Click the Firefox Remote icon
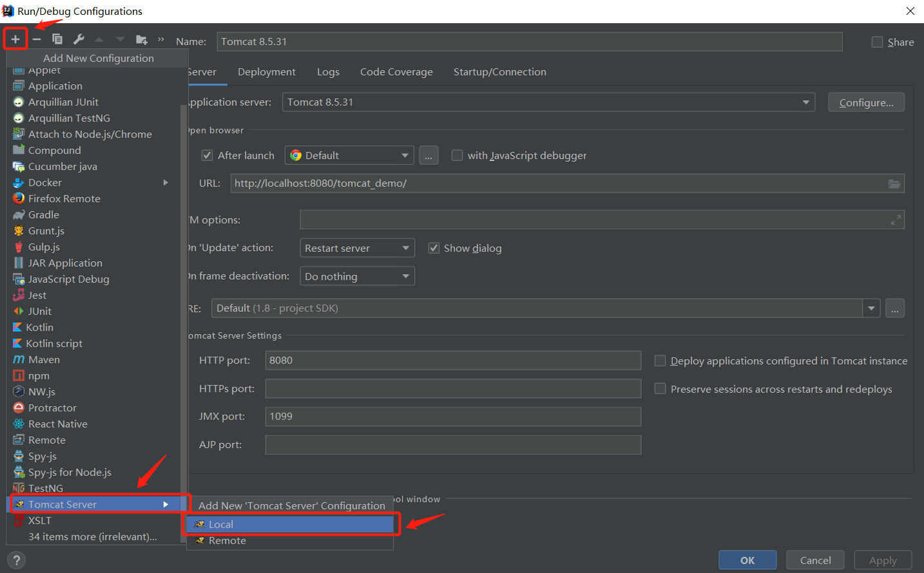Viewport: 924px width, 573px height. [19, 198]
